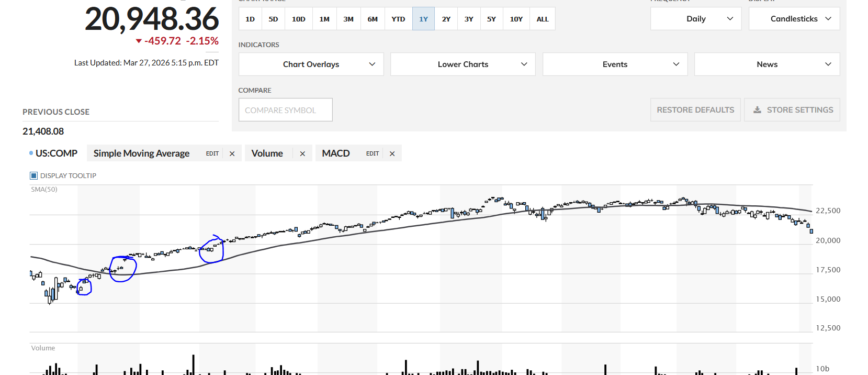Click the SMA(50) chart label

pyautogui.click(x=44, y=189)
